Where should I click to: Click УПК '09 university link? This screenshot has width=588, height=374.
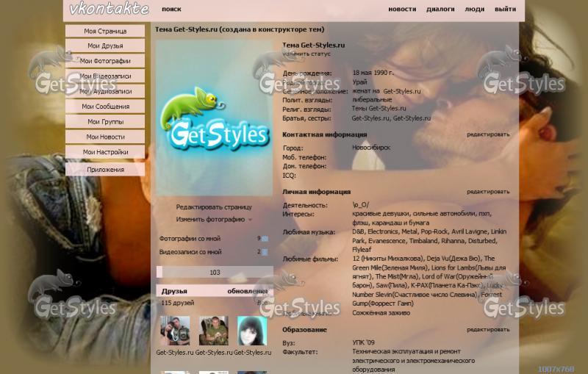pyautogui.click(x=363, y=342)
